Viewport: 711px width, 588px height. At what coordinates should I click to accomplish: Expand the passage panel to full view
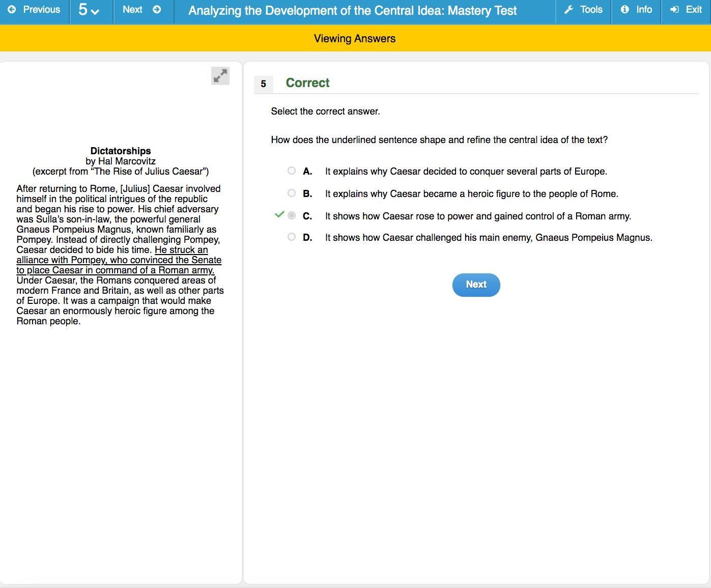(220, 76)
